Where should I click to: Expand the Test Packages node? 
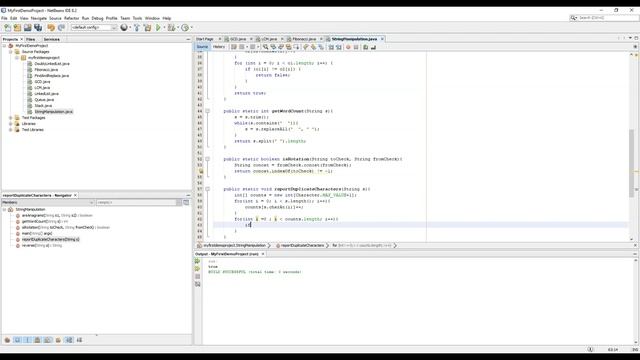[11, 118]
